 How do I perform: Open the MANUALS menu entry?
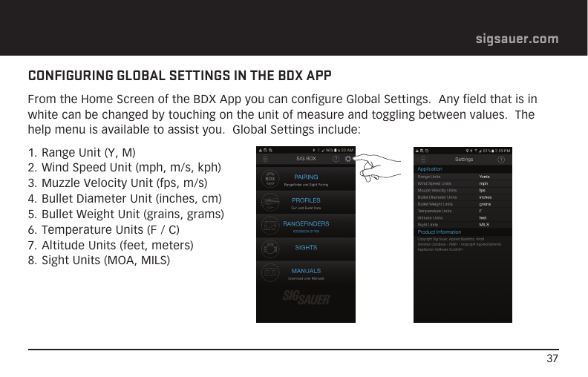(x=306, y=272)
